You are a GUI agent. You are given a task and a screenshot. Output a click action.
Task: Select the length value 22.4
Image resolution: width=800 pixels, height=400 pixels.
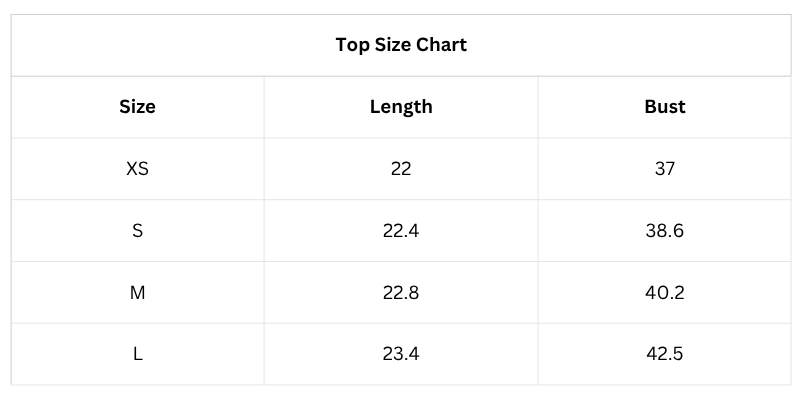point(401,231)
